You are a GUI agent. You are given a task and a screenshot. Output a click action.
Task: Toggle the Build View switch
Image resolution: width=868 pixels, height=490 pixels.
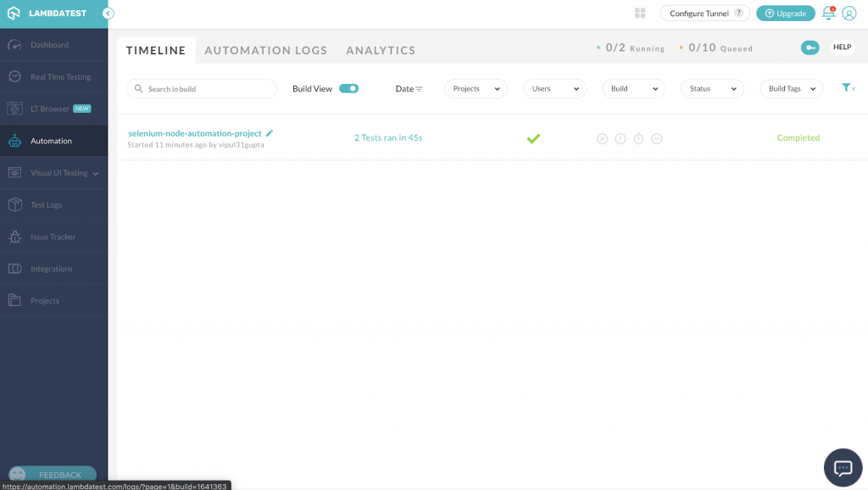[x=348, y=88]
